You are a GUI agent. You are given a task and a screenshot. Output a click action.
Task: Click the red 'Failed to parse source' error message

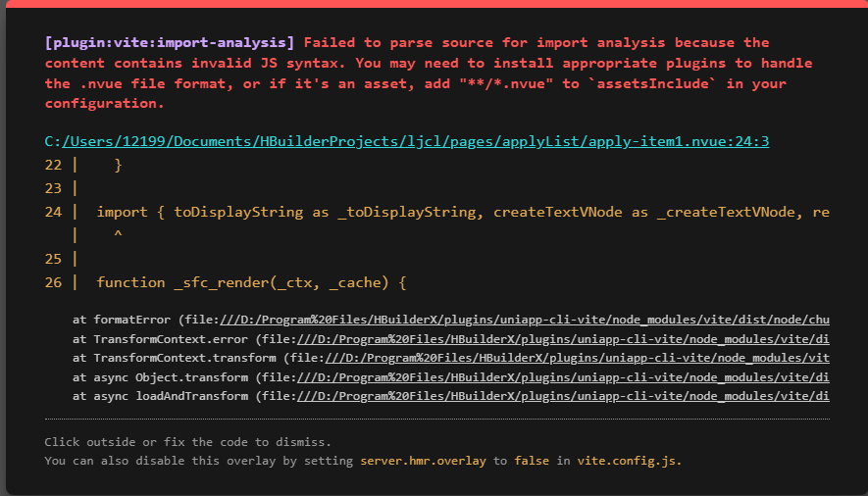pyautogui.click(x=429, y=73)
